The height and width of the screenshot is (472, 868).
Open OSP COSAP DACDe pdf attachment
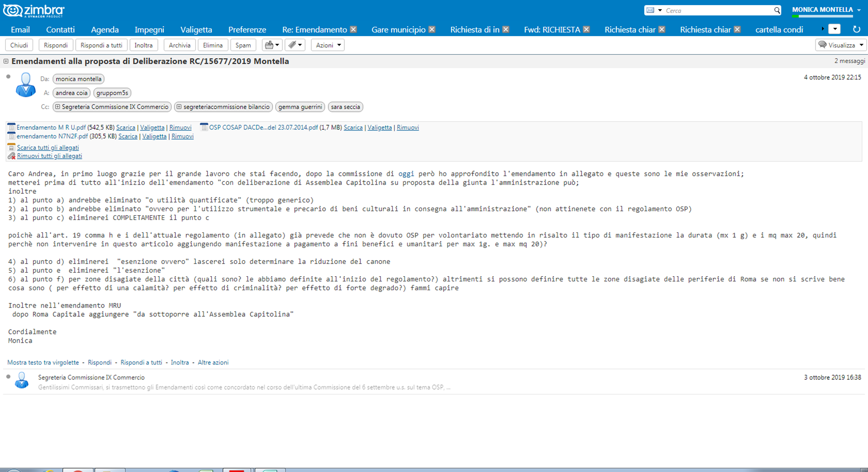coord(263,128)
